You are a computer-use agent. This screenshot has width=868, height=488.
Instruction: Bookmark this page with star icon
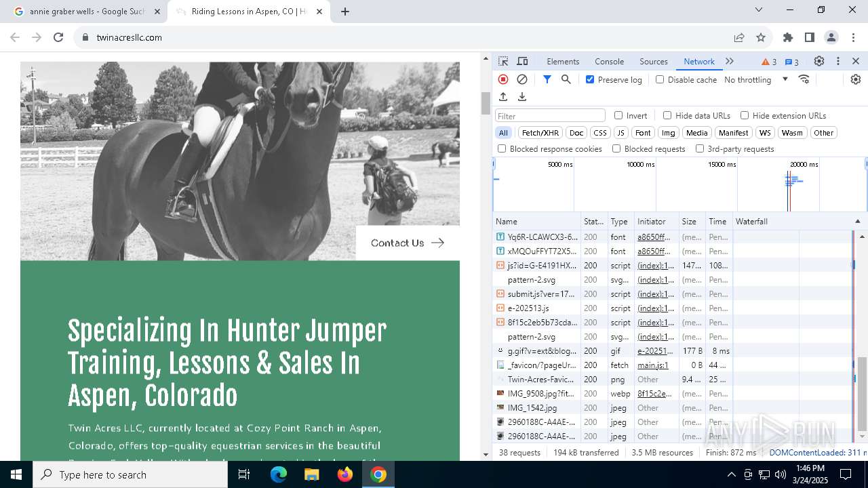click(x=761, y=37)
